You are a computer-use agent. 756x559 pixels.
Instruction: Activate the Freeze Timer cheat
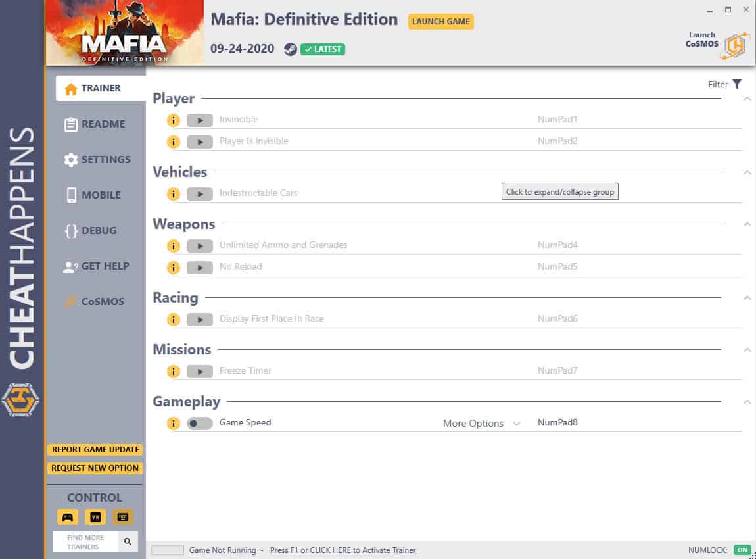tap(200, 372)
